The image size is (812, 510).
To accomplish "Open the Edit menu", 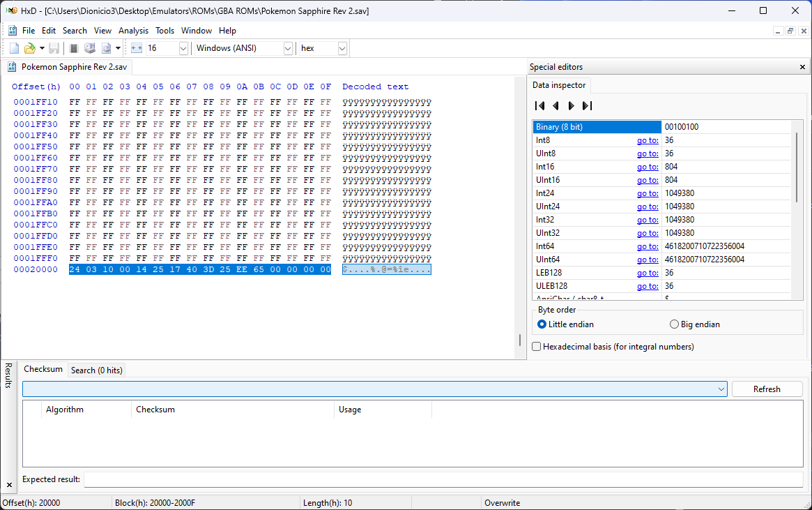I will pos(49,31).
